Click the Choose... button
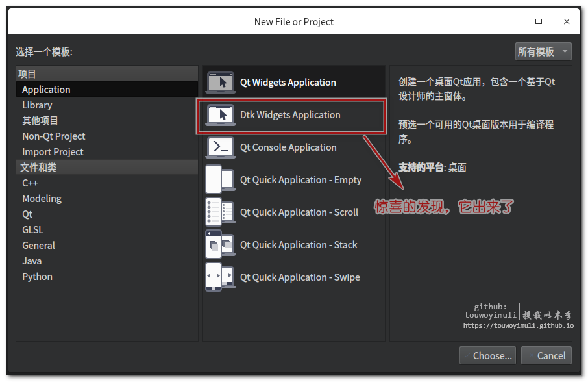Screen dimensions: 588x382 [x=487, y=355]
